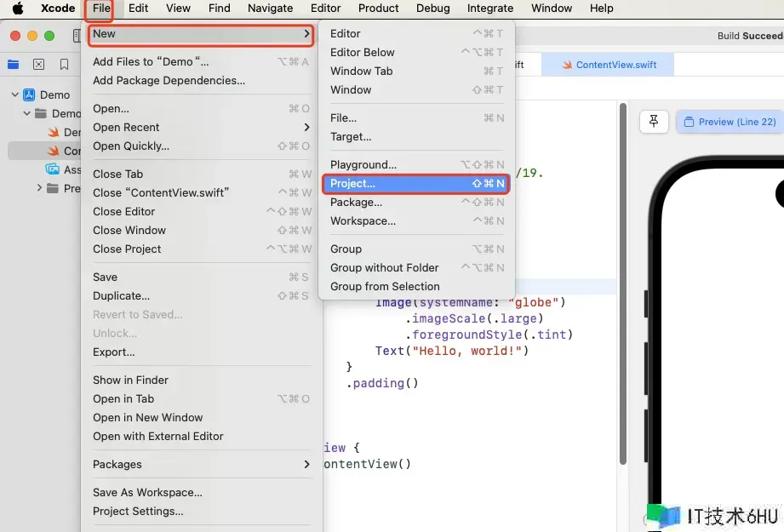The image size is (784, 532).
Task: Click the Preview (Line 22) button
Action: [730, 122]
